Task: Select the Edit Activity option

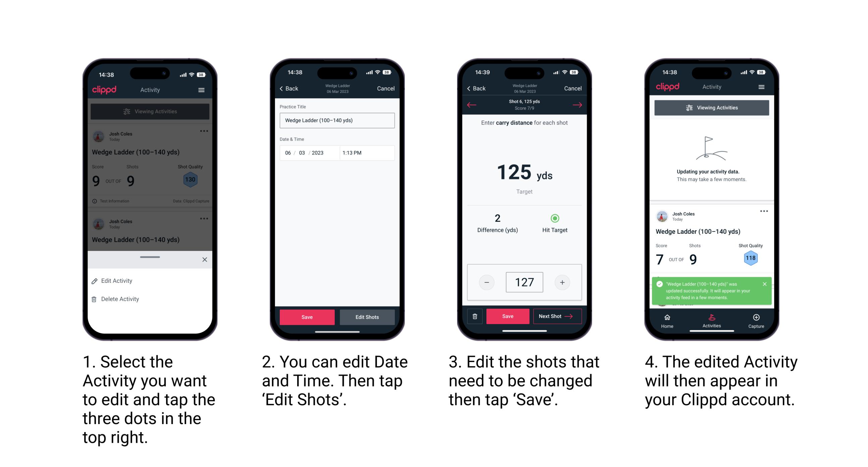Action: click(x=118, y=281)
